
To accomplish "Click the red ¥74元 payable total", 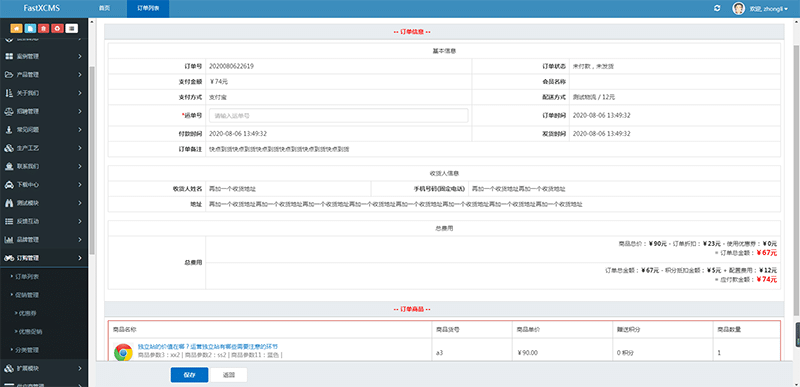I will tap(766, 279).
